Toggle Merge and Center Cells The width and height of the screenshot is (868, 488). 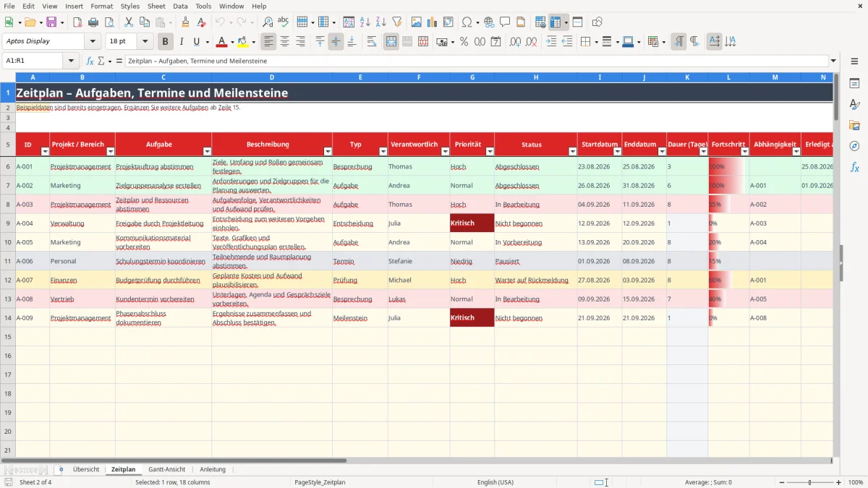[391, 42]
